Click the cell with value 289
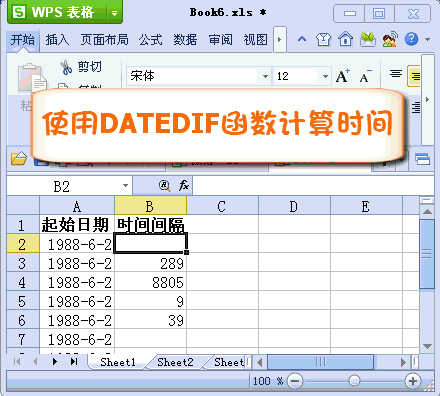440x396 pixels. click(150, 263)
